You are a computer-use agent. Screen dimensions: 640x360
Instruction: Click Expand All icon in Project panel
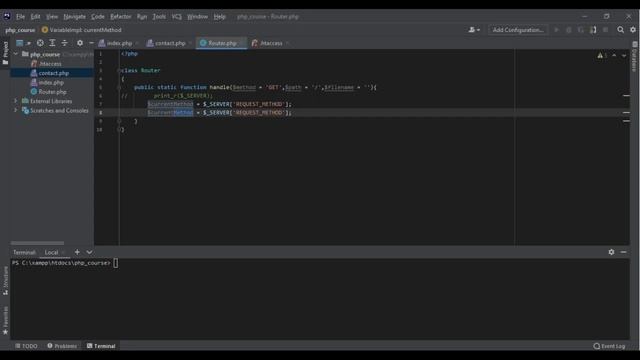pyautogui.click(x=52, y=43)
